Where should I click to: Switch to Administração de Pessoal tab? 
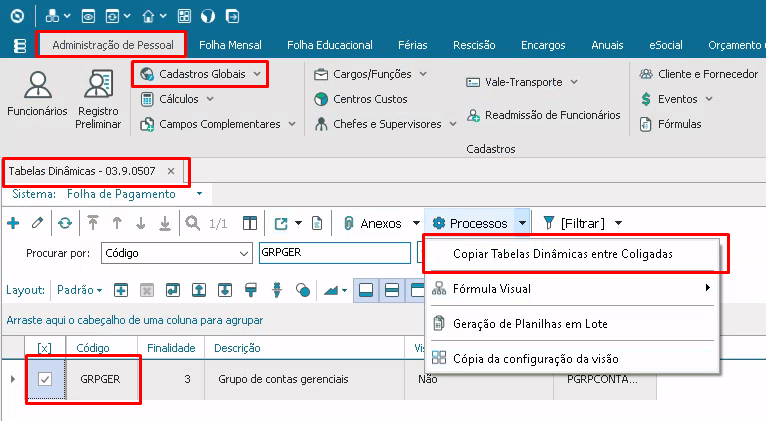coord(113,45)
